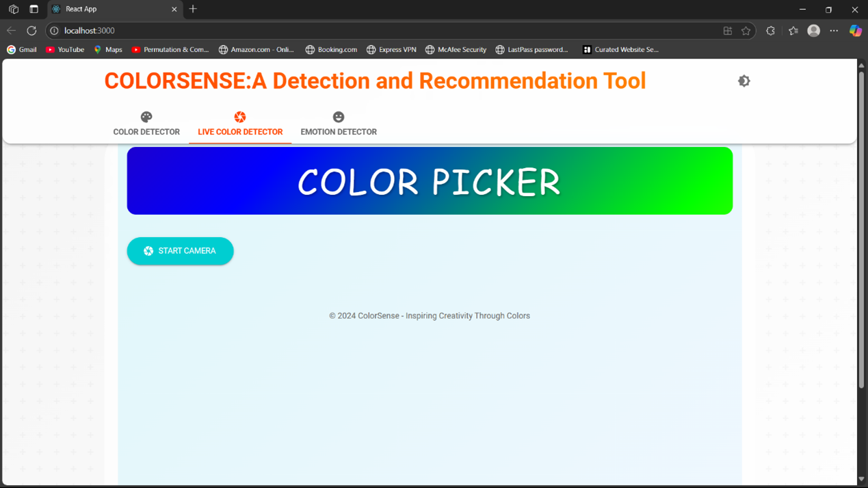Image resolution: width=868 pixels, height=488 pixels.
Task: Switch to Emotion Detector tab
Action: click(x=339, y=124)
